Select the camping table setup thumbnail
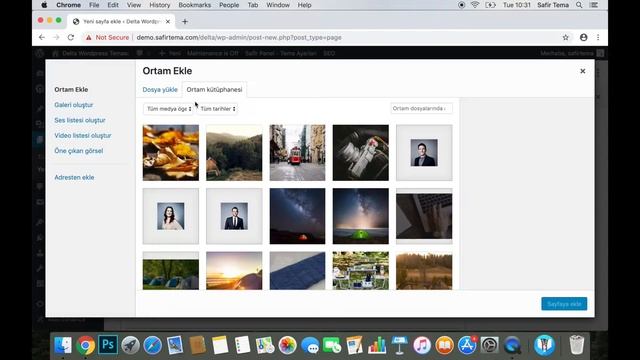640x360 pixels. (x=361, y=271)
